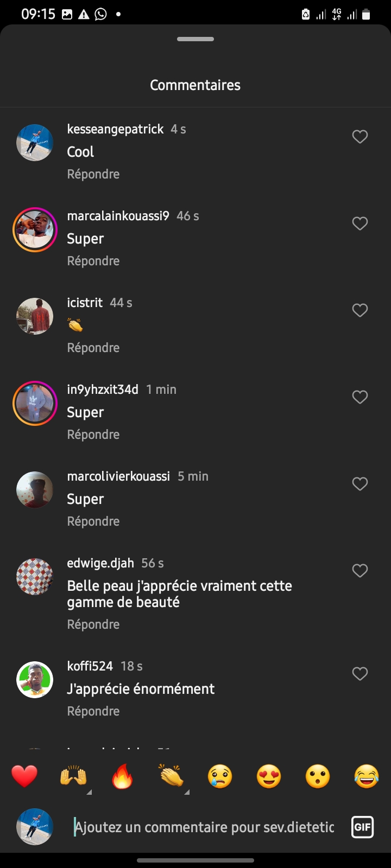Pick the crying face emoji
Screen dimensions: 391x868
(220, 776)
